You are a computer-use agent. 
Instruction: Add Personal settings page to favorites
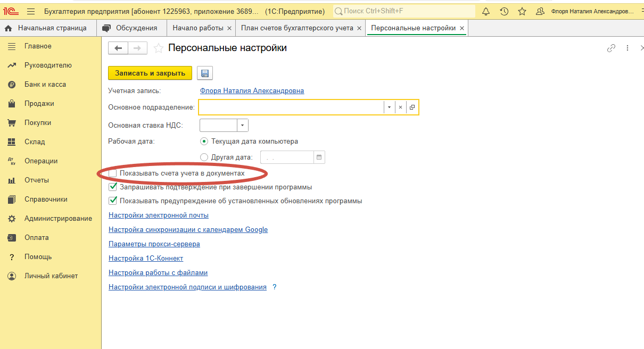pyautogui.click(x=158, y=48)
